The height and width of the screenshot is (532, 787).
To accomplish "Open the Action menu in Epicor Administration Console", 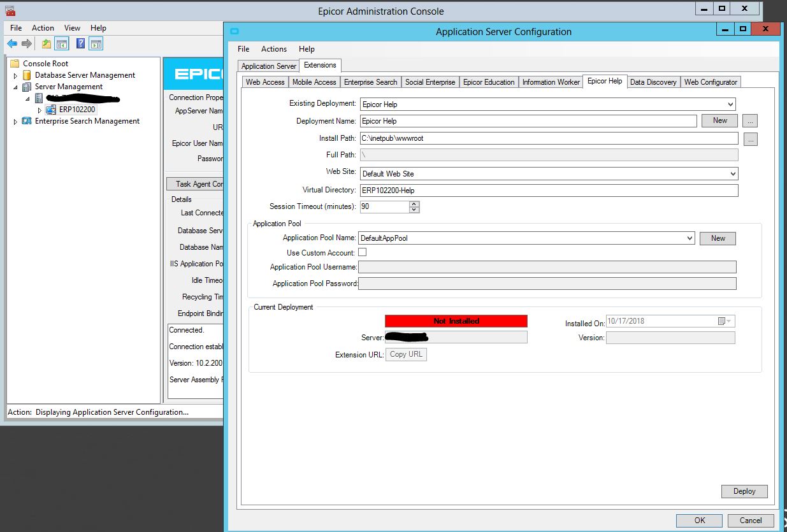I will point(43,28).
